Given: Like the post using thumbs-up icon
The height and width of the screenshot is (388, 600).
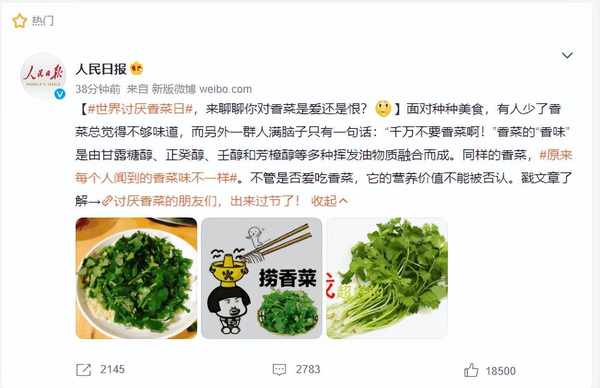Looking at the screenshot, I should pos(471,370).
